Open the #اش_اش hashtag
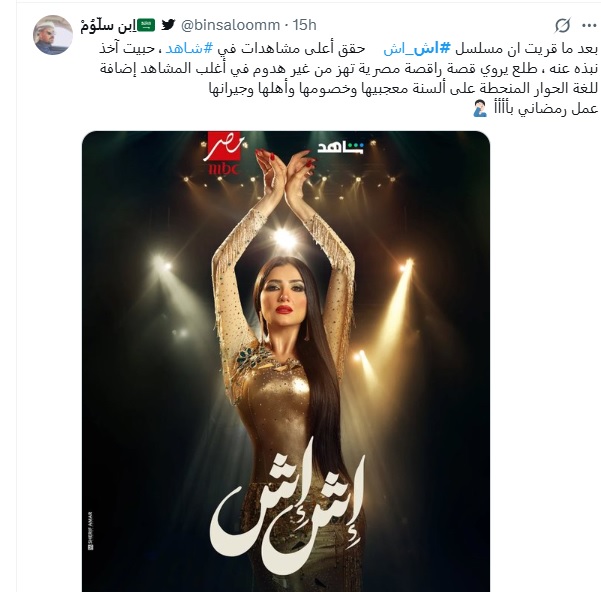This screenshot has height=592, width=601. (x=417, y=49)
